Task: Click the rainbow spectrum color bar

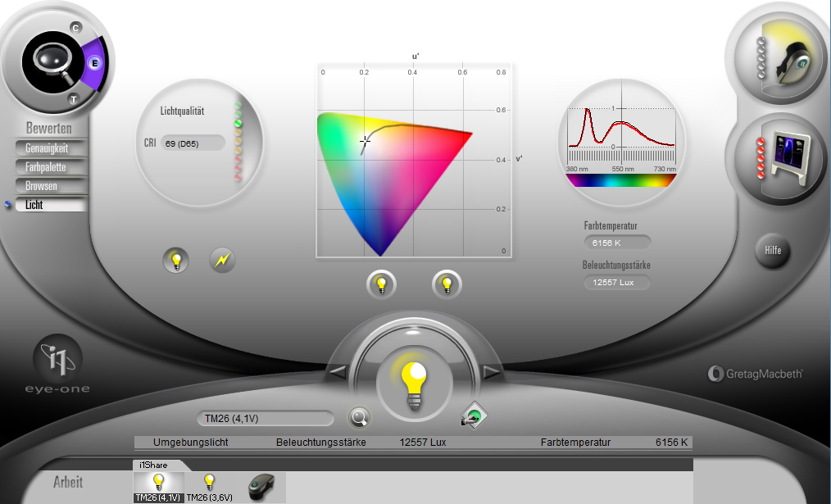Action: pyautogui.click(x=620, y=180)
